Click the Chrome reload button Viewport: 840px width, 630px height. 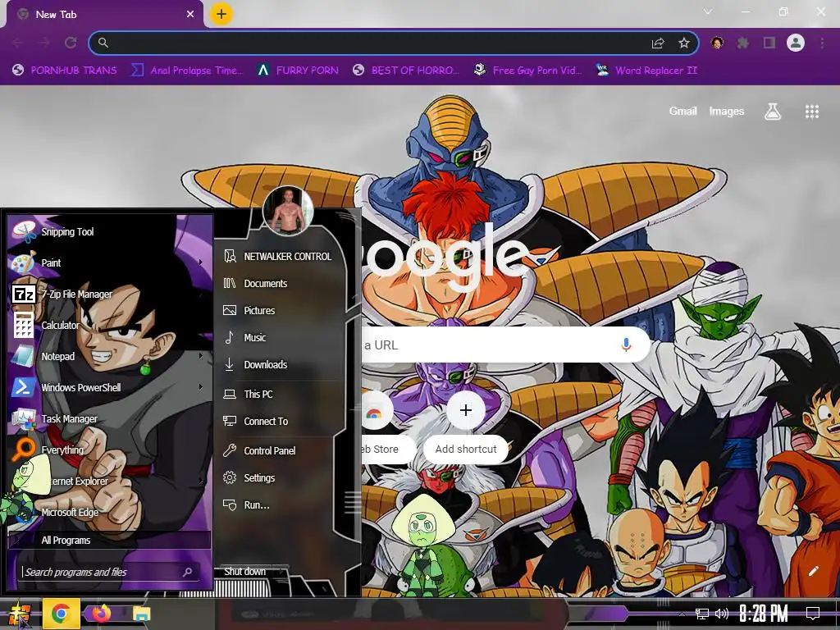[x=71, y=43]
